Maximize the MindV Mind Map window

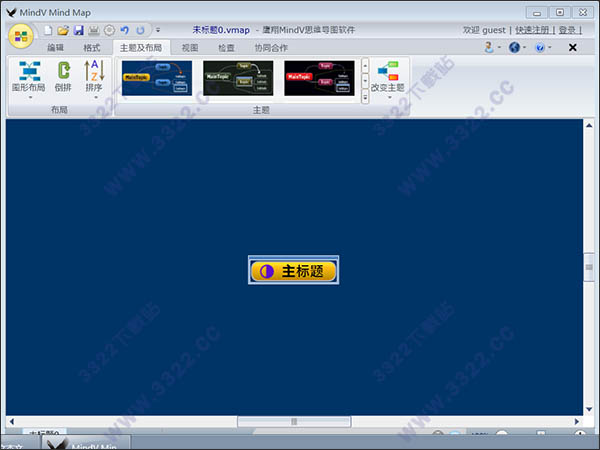(x=560, y=13)
